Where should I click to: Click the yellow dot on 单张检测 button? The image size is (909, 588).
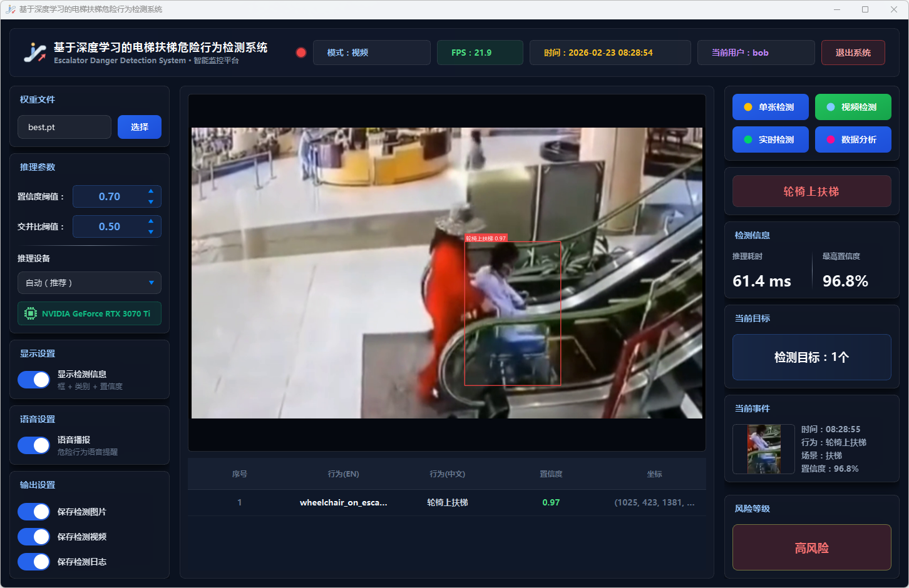tap(747, 107)
